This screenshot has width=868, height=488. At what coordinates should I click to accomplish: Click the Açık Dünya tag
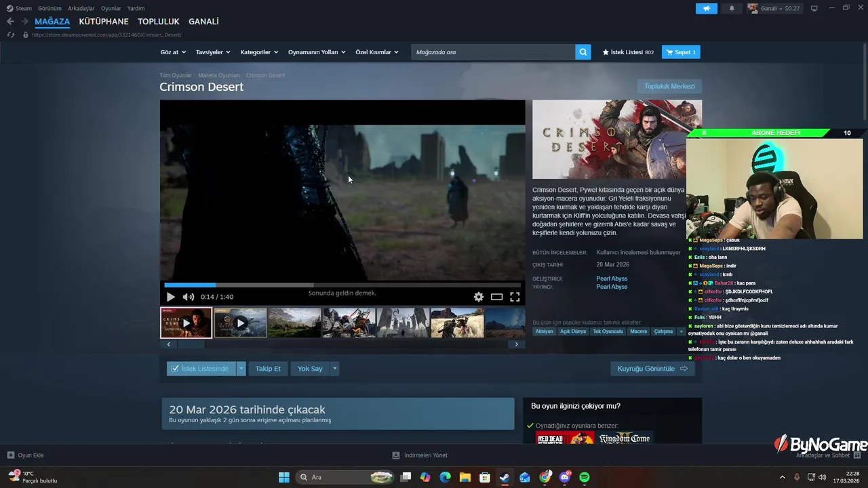point(573,331)
